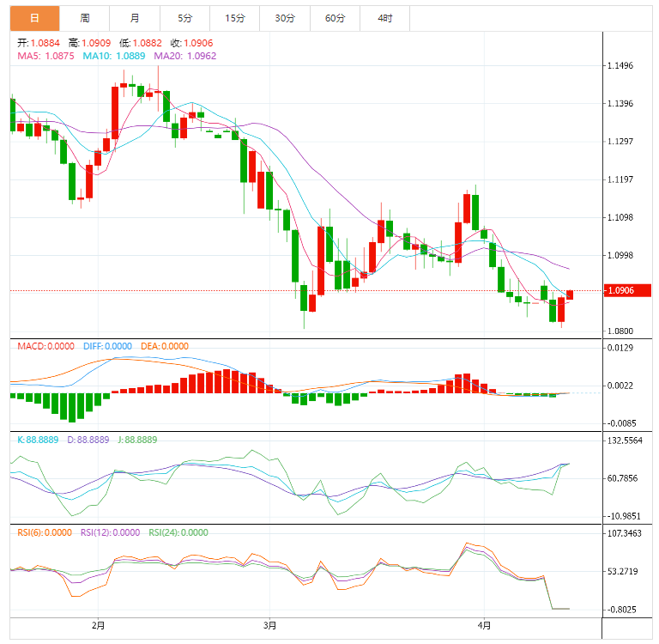This screenshot has width=659, height=644.
Task: Click the -0.0085 MACD axis label
Action: pyautogui.click(x=622, y=423)
